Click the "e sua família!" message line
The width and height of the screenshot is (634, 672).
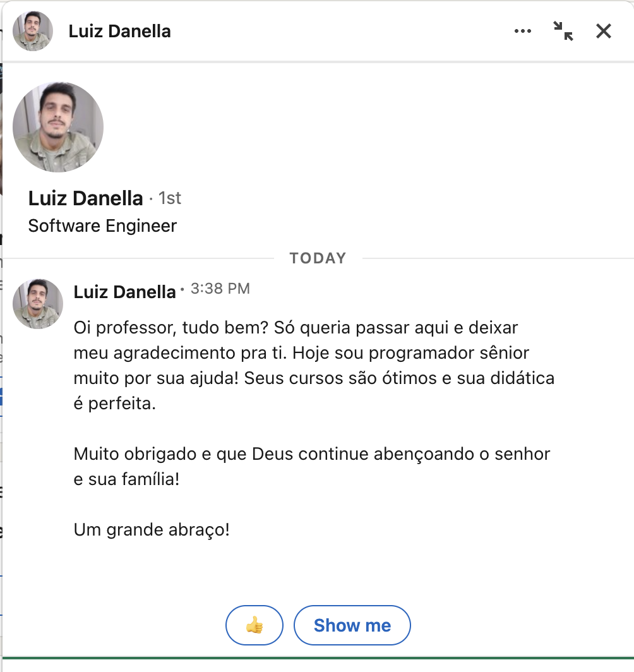127,479
